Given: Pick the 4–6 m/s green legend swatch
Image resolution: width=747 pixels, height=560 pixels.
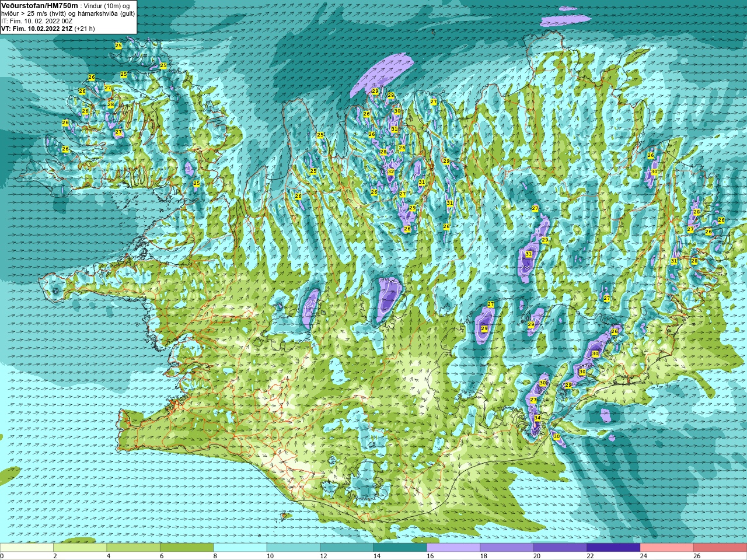Looking at the screenshot, I should (134, 548).
